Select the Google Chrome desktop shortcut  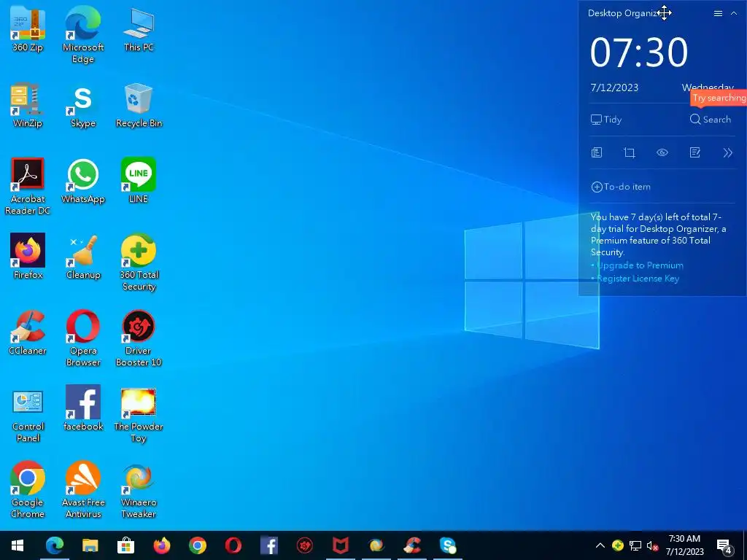click(x=28, y=489)
